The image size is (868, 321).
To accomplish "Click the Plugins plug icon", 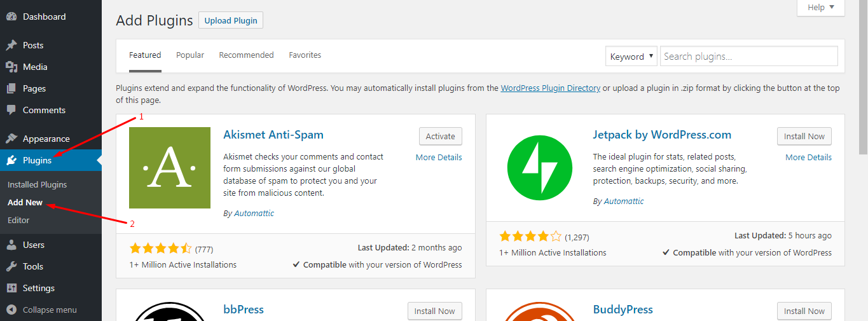I will pos(11,160).
